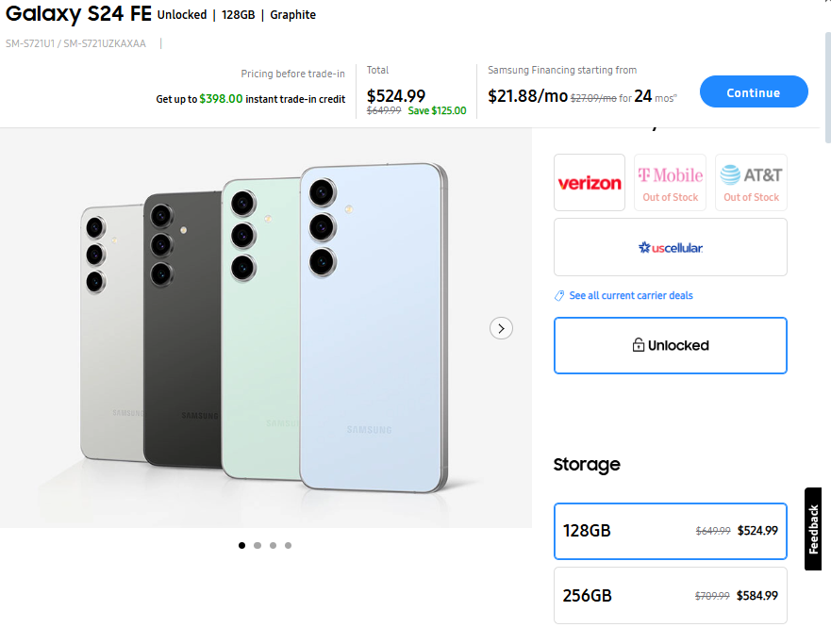
Task: Jump to the third carousel image dot
Action: pos(273,545)
